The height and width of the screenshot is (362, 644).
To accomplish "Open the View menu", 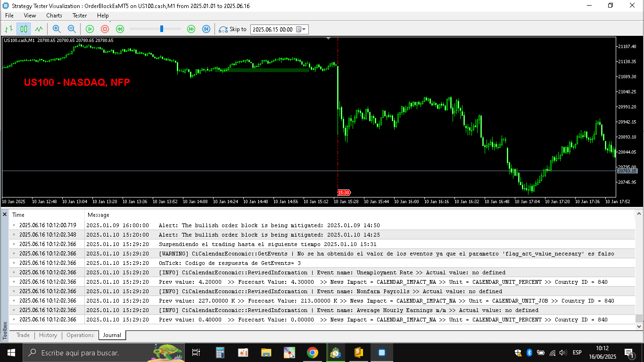I will click(30, 16).
